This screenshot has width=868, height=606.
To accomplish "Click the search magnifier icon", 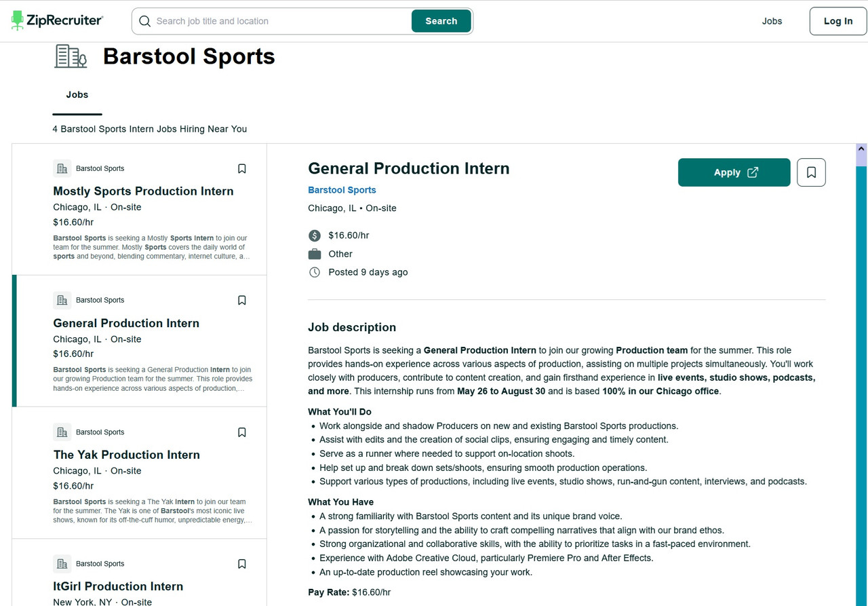I will coord(144,21).
